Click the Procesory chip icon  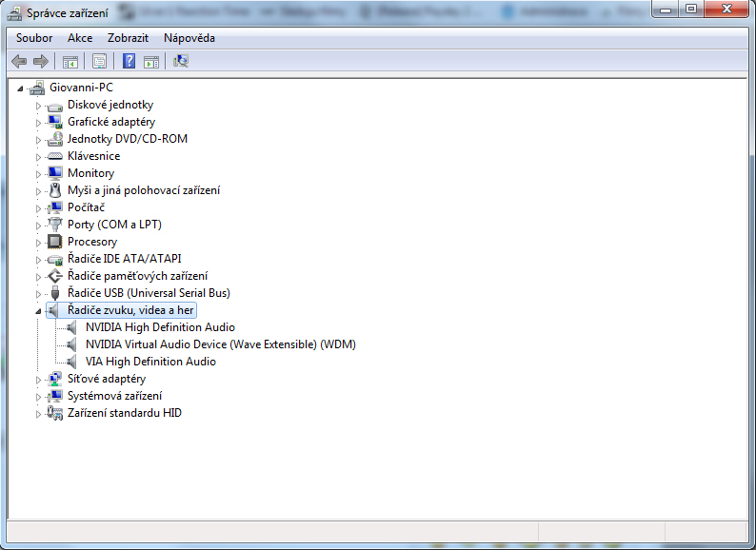[x=55, y=242]
